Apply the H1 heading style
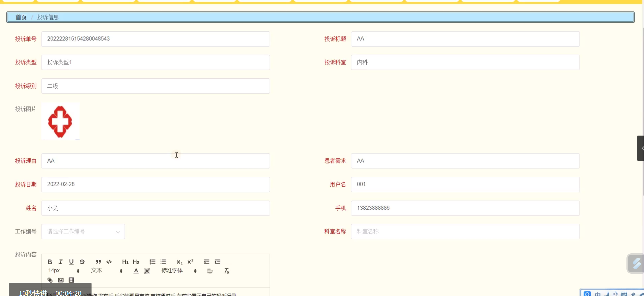The width and height of the screenshot is (644, 296). click(x=125, y=262)
